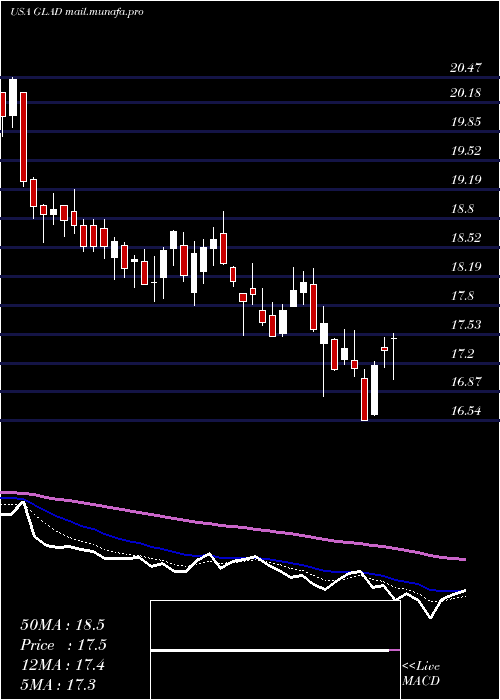Click the 16.87 price level label

[x=466, y=382]
